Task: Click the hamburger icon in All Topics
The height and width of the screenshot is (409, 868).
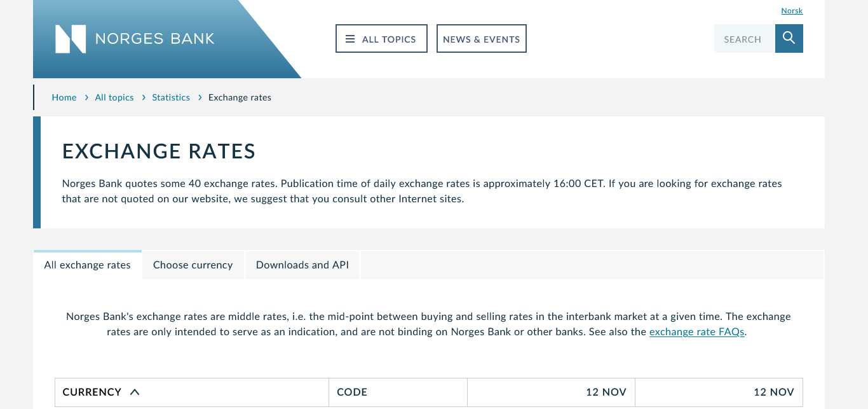Action: click(x=350, y=39)
